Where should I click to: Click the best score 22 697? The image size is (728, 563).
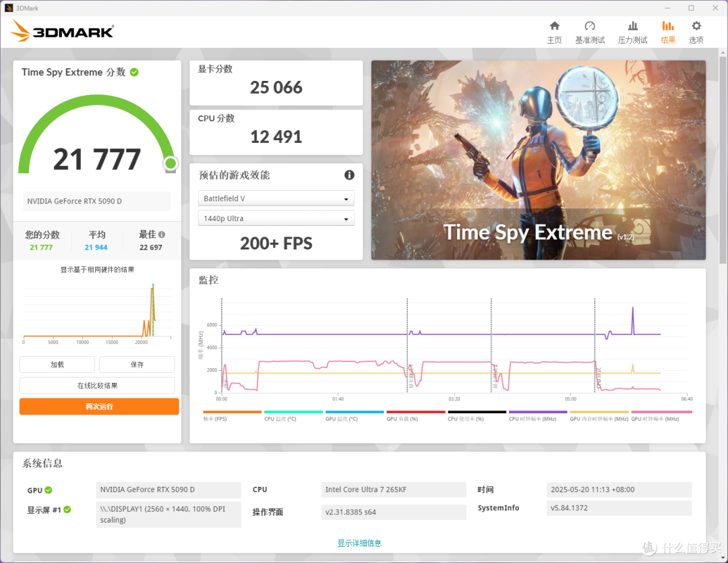point(151,247)
